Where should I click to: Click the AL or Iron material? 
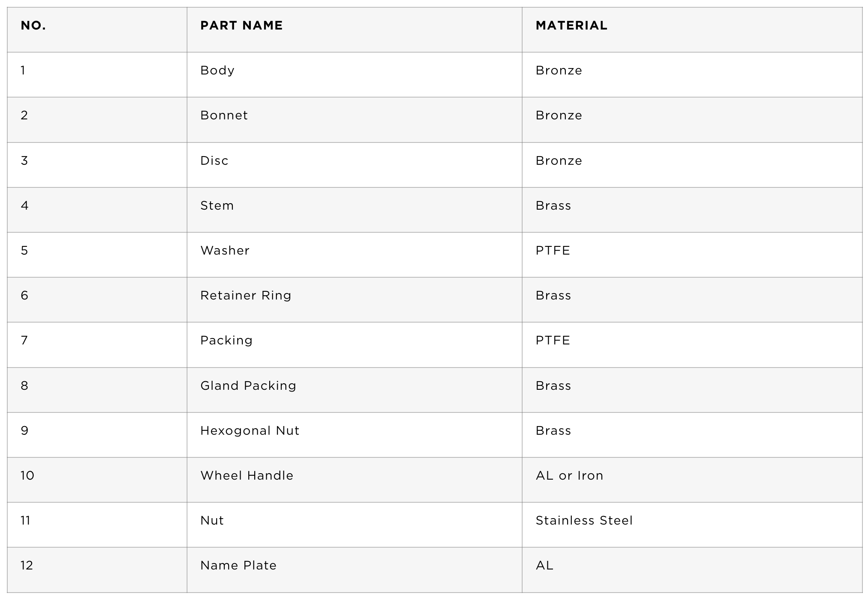pos(569,476)
